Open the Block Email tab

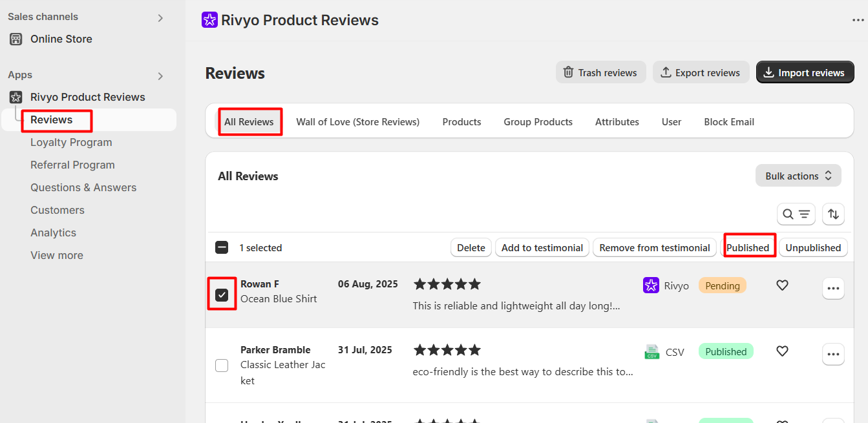coord(729,121)
